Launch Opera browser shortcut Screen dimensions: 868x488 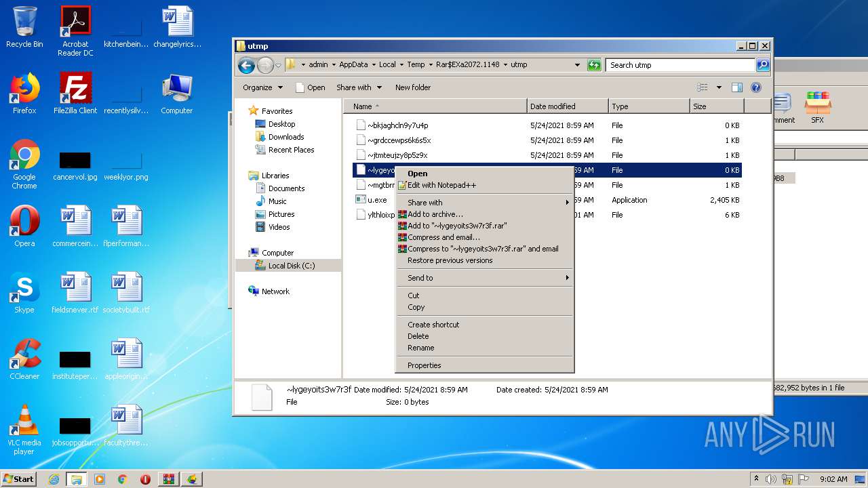24,226
